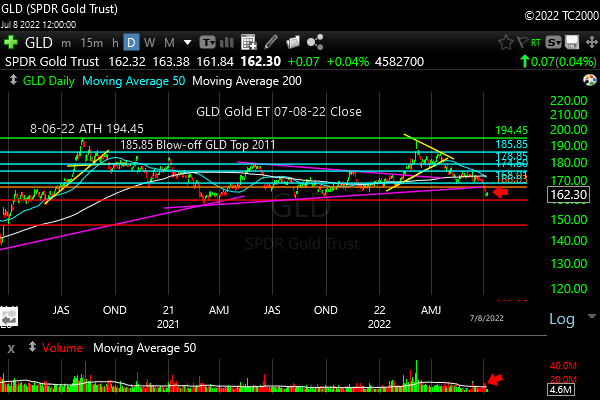Open the Moving Average 200 indicator
The height and width of the screenshot is (400, 600).
pyautogui.click(x=247, y=81)
